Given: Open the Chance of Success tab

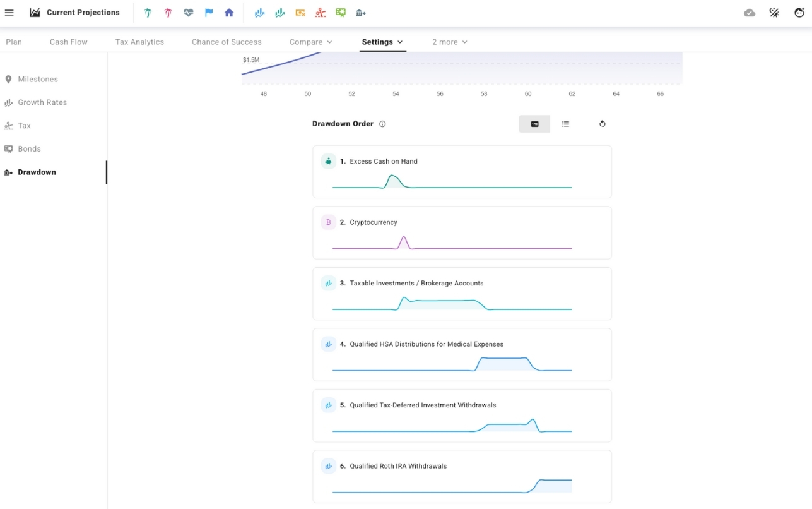Looking at the screenshot, I should pyautogui.click(x=227, y=42).
